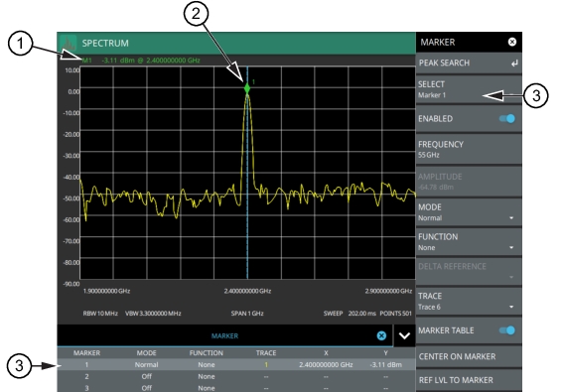The width and height of the screenshot is (564, 392).
Task: Click REF LVL TO MARKER
Action: 469,380
